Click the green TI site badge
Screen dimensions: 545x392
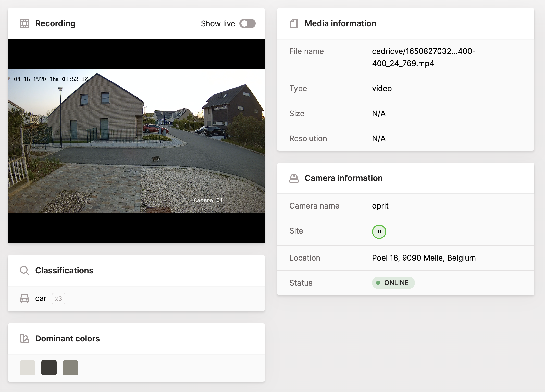379,231
